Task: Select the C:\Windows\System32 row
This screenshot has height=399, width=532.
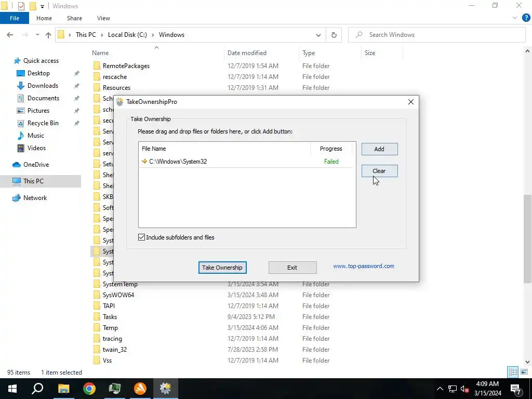Action: coord(247,162)
